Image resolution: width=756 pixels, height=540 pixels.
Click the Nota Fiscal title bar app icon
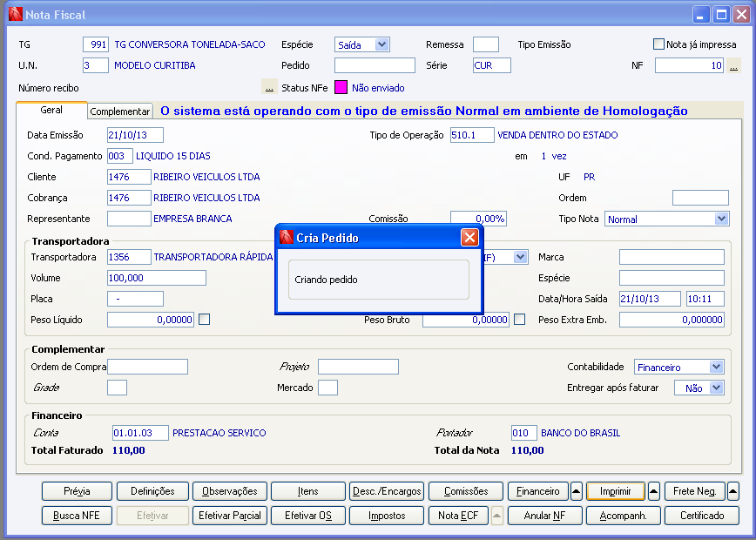[x=16, y=15]
